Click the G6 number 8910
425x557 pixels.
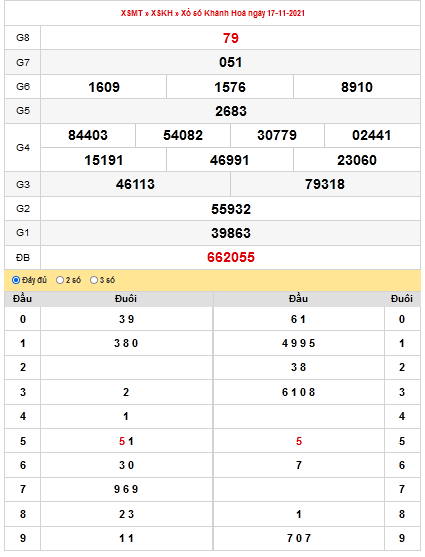(357, 87)
